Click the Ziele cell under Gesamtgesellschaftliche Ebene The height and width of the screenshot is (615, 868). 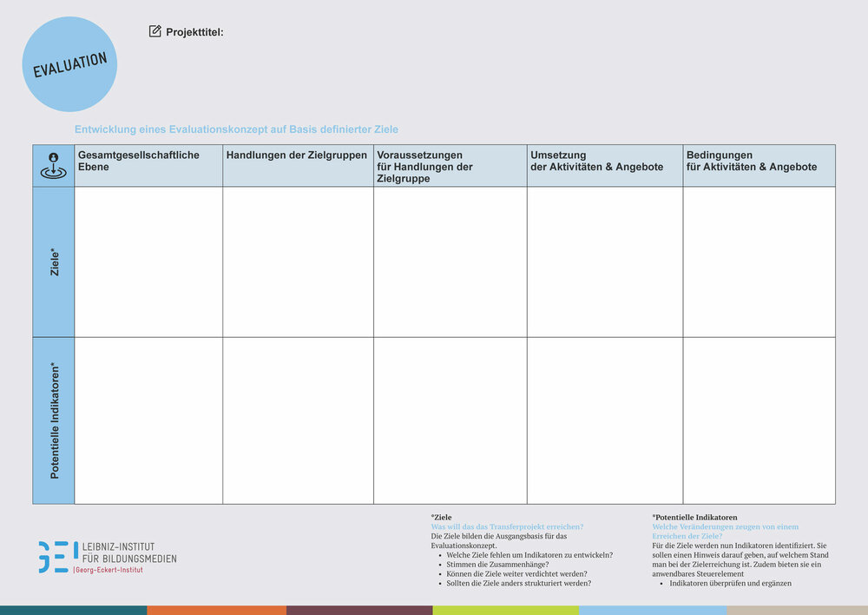[148, 261]
